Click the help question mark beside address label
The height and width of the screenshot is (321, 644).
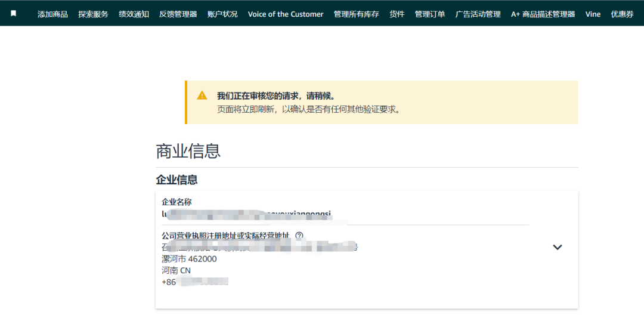pos(299,236)
